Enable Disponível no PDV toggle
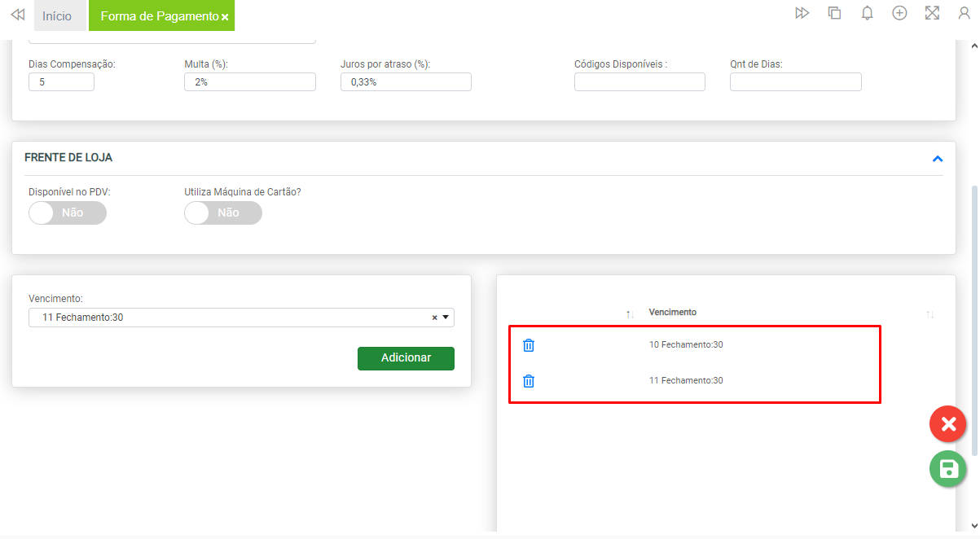The height and width of the screenshot is (539, 980). (x=67, y=213)
